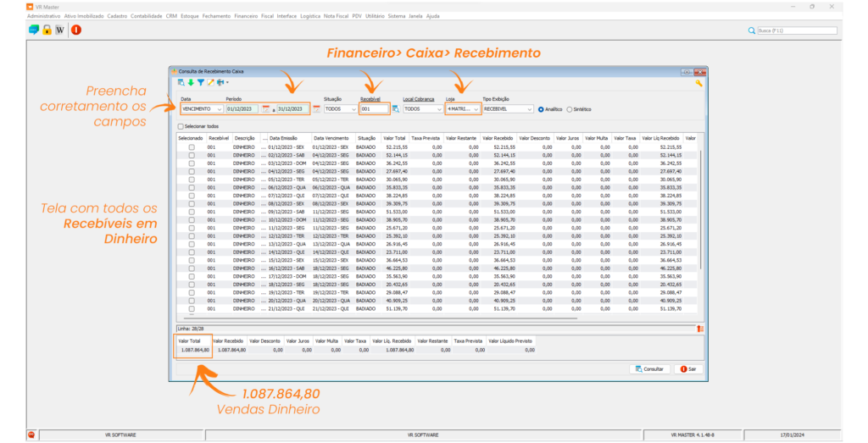The width and height of the screenshot is (868, 443).
Task: Tick checkbox of row emitted 01/12/2023 - SEX
Action: pos(192,147)
